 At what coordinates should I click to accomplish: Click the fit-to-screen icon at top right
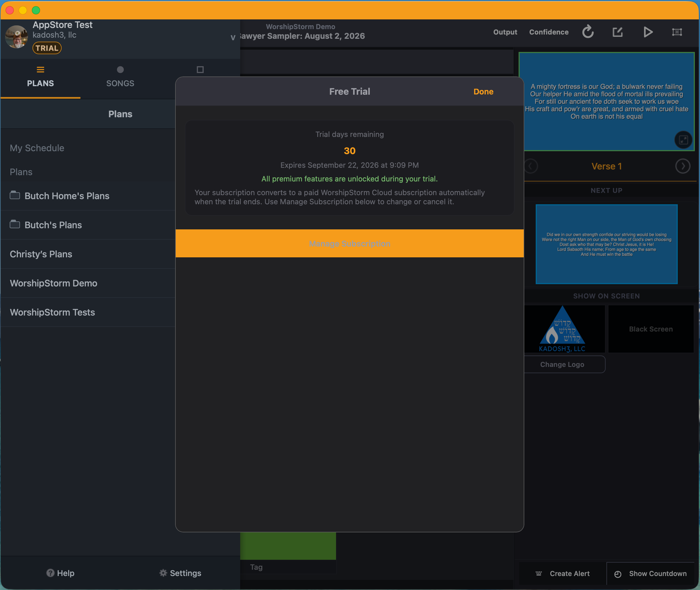[x=677, y=32]
